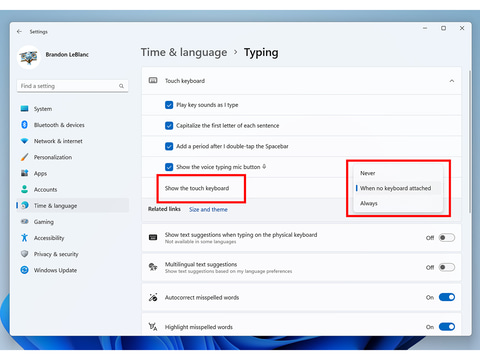The height and width of the screenshot is (360, 480).
Task: Open the Size and theme link
Action: 208,209
